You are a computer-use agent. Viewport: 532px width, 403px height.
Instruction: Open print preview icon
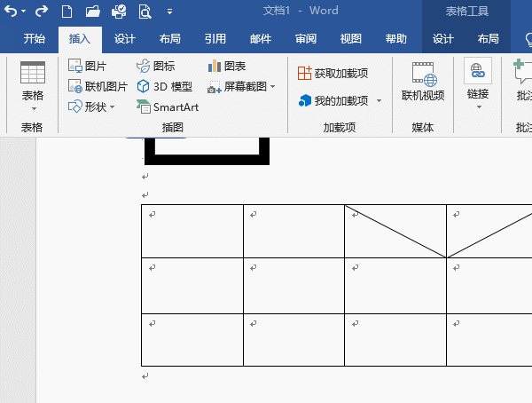click(145, 12)
